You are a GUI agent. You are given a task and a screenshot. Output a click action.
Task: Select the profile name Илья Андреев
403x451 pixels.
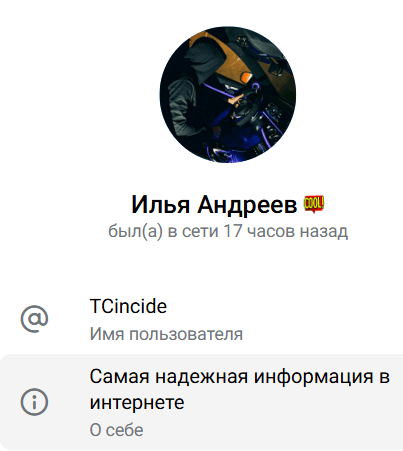pos(214,205)
